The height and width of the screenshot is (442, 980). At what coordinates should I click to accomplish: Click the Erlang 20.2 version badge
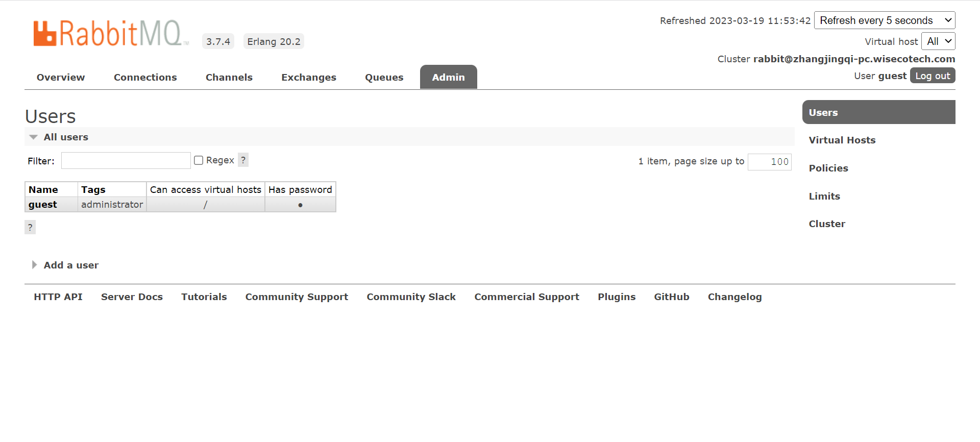point(274,41)
